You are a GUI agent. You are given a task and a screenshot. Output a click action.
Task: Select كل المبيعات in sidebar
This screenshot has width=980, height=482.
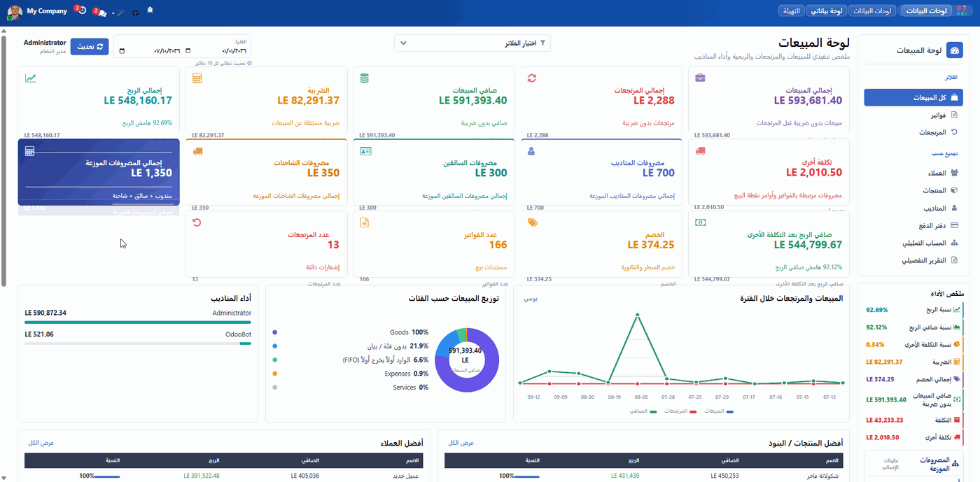pos(913,97)
